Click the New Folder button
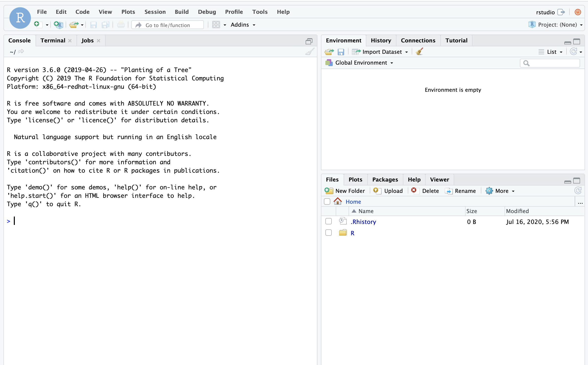The image size is (588, 365). coord(345,191)
